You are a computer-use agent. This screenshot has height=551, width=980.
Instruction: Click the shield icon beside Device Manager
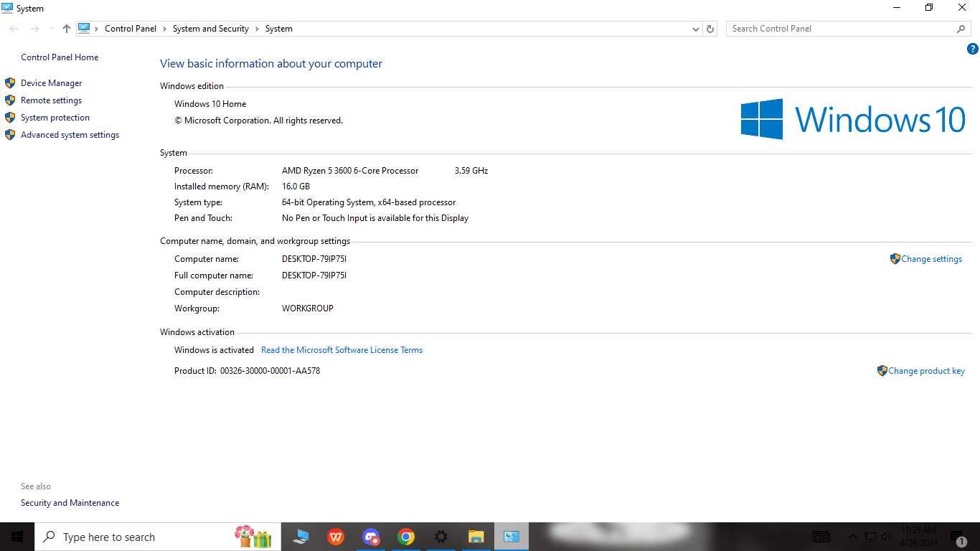point(10,83)
